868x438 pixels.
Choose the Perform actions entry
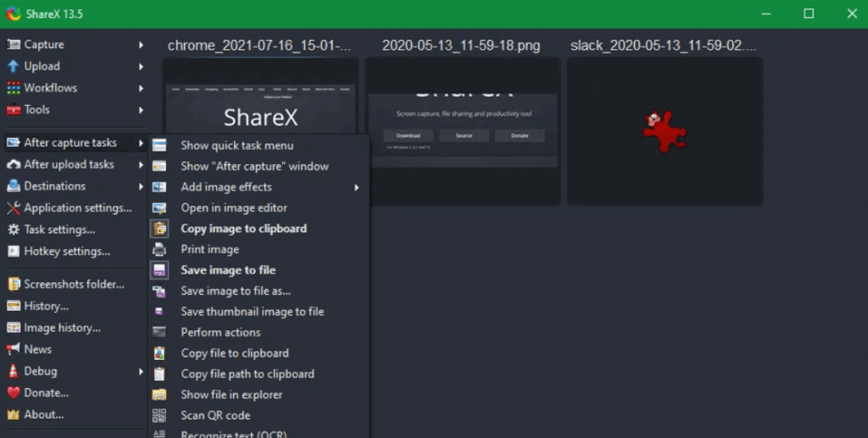pos(259,332)
